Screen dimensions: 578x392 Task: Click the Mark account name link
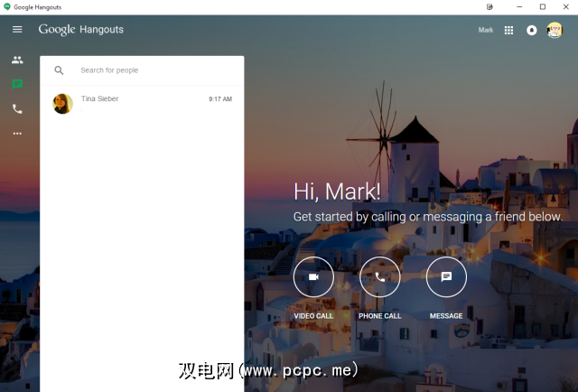[486, 30]
